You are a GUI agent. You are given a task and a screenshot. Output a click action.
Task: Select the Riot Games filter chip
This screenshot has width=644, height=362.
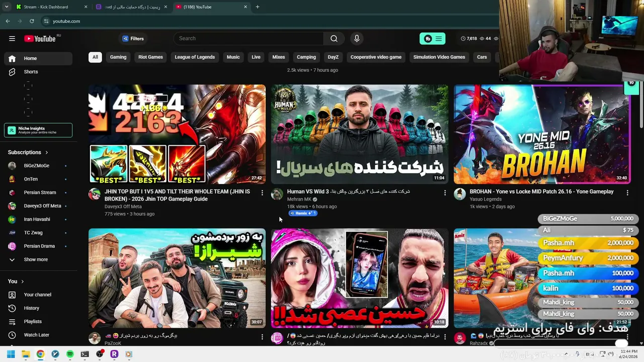point(150,57)
